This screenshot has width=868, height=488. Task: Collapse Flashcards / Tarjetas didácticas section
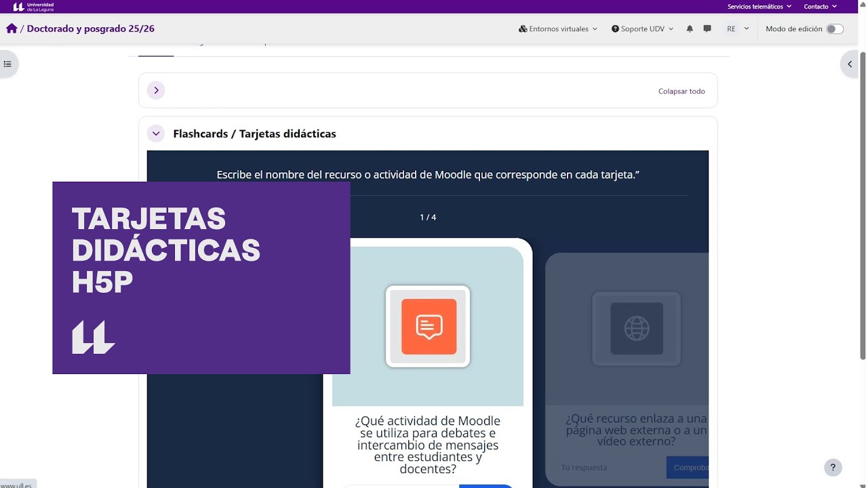(156, 134)
